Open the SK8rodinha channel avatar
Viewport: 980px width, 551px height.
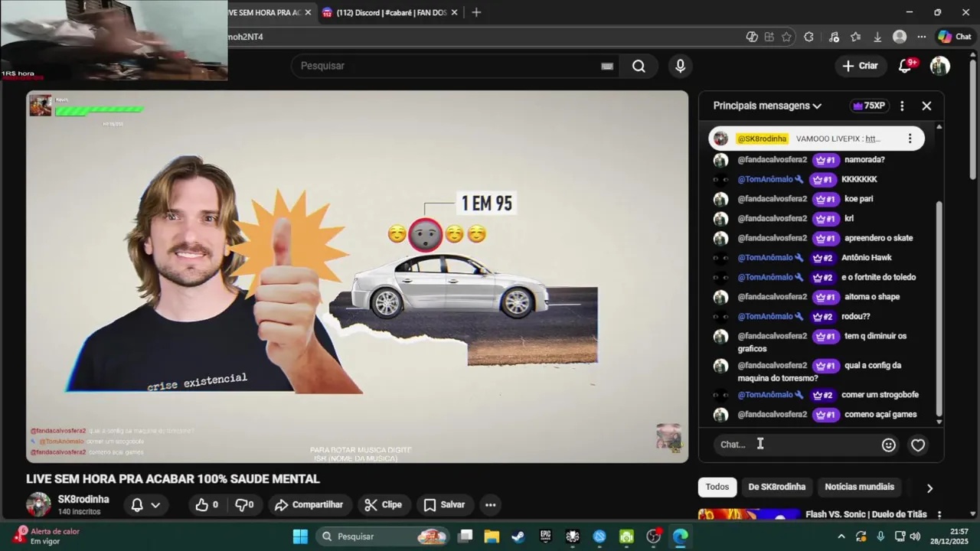(x=38, y=504)
